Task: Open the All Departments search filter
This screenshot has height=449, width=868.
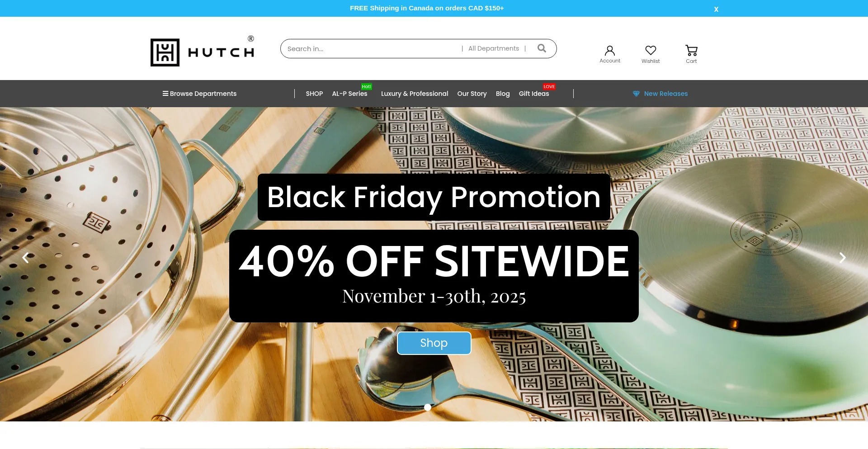Action: (x=493, y=48)
